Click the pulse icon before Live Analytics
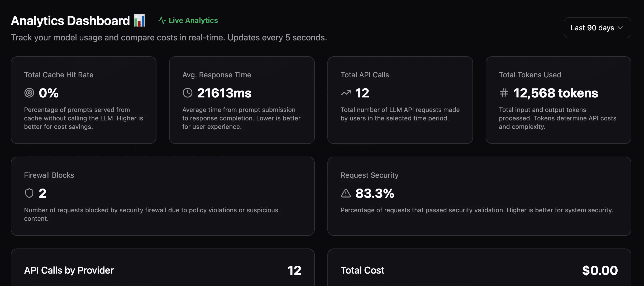644x286 pixels. [162, 20]
